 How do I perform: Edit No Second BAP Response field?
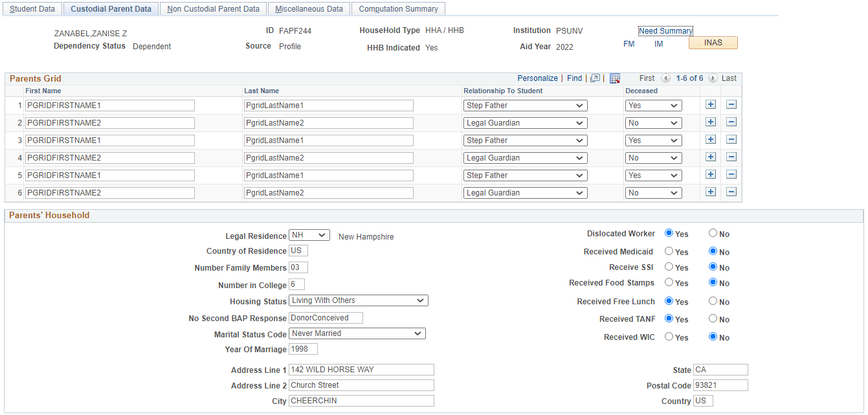click(x=326, y=318)
